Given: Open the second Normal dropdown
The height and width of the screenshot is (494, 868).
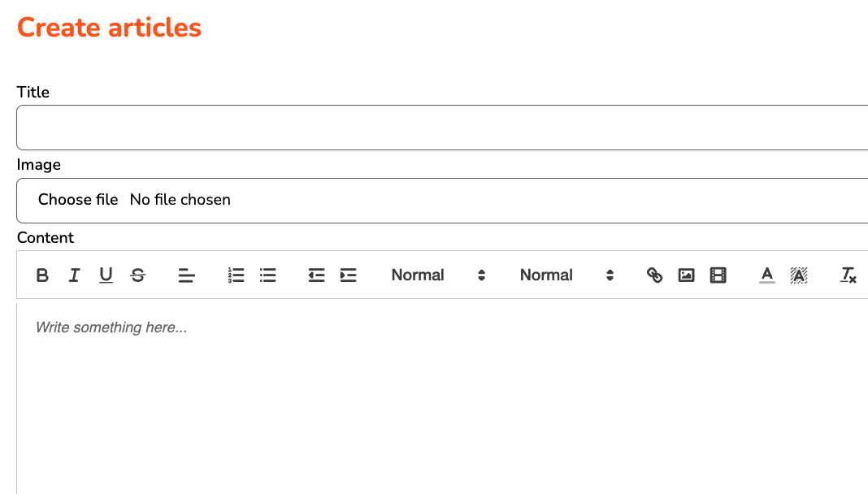Looking at the screenshot, I should point(566,275).
